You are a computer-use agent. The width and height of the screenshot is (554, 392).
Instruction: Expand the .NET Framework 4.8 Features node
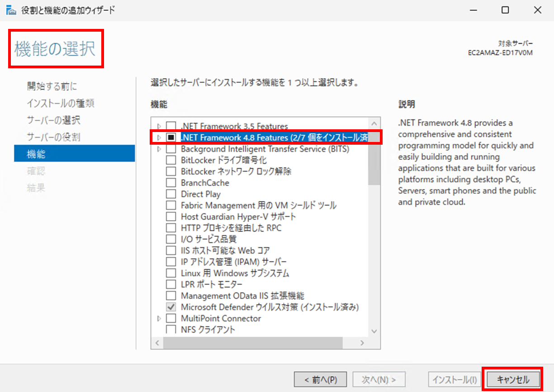coord(159,137)
